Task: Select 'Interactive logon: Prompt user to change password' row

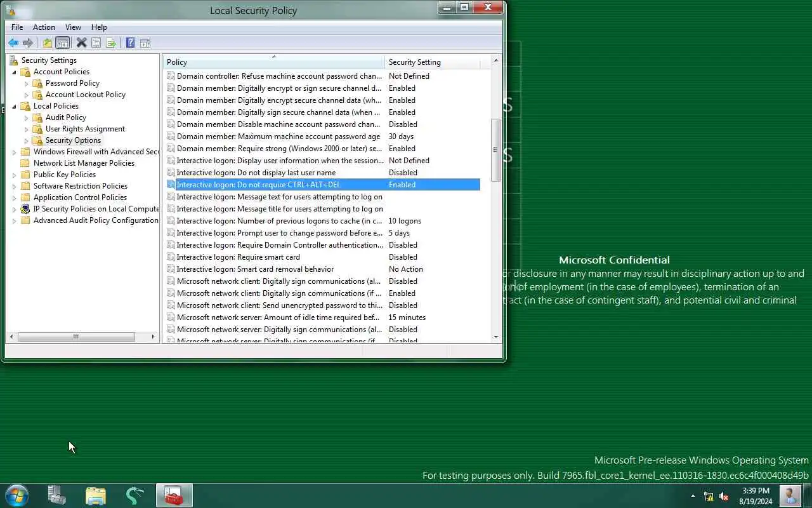Action: [x=323, y=233]
